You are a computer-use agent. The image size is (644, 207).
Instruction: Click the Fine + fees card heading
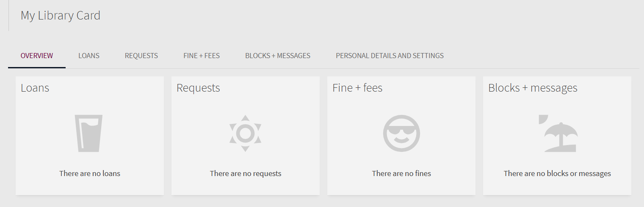(x=357, y=88)
